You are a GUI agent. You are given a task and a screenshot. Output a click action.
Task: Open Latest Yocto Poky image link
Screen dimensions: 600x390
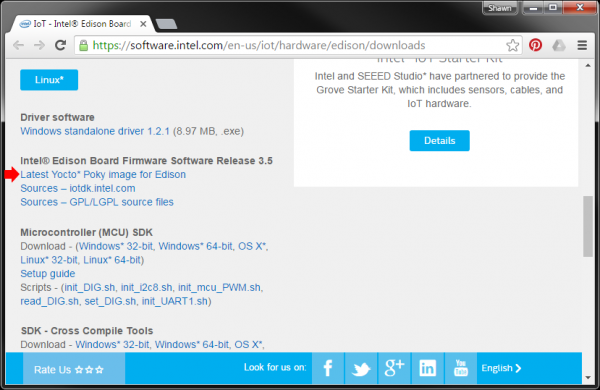(103, 175)
